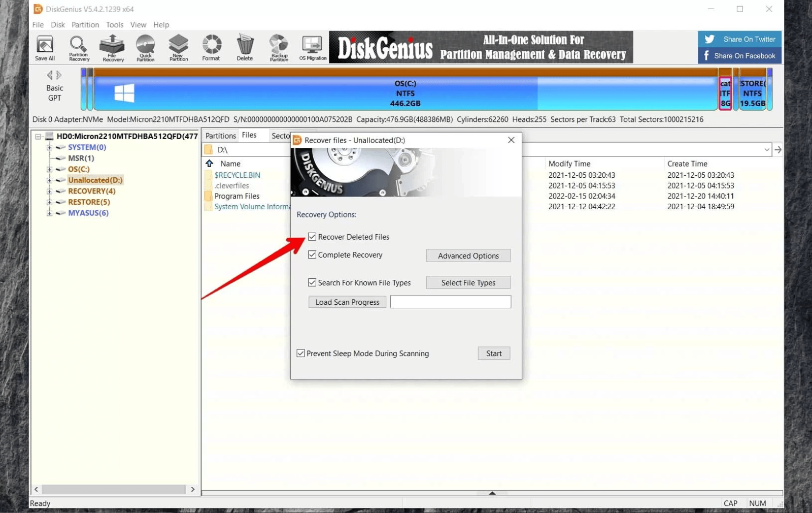812x513 pixels.
Task: Open the Format tool
Action: pos(211,47)
